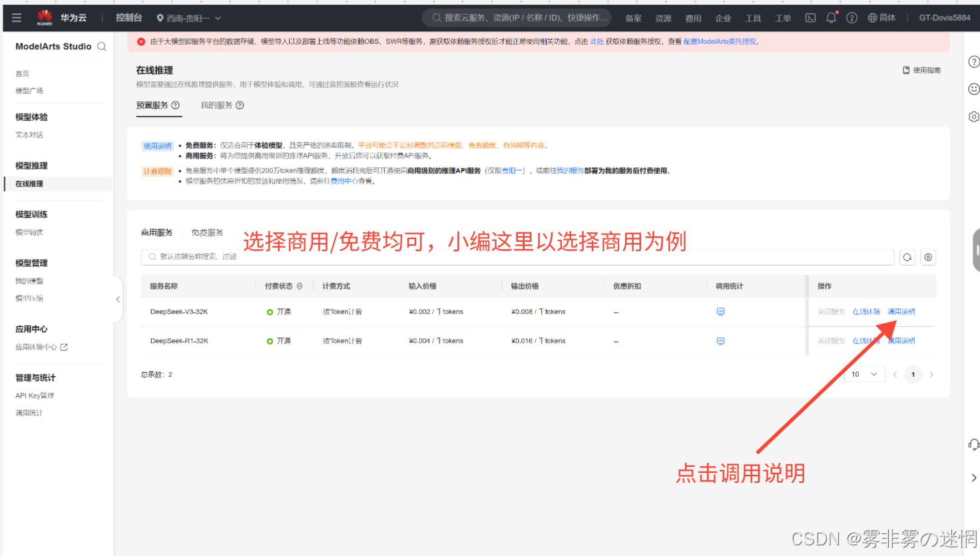Click the 费用中心 link
The width and height of the screenshot is (980, 556).
point(344,181)
